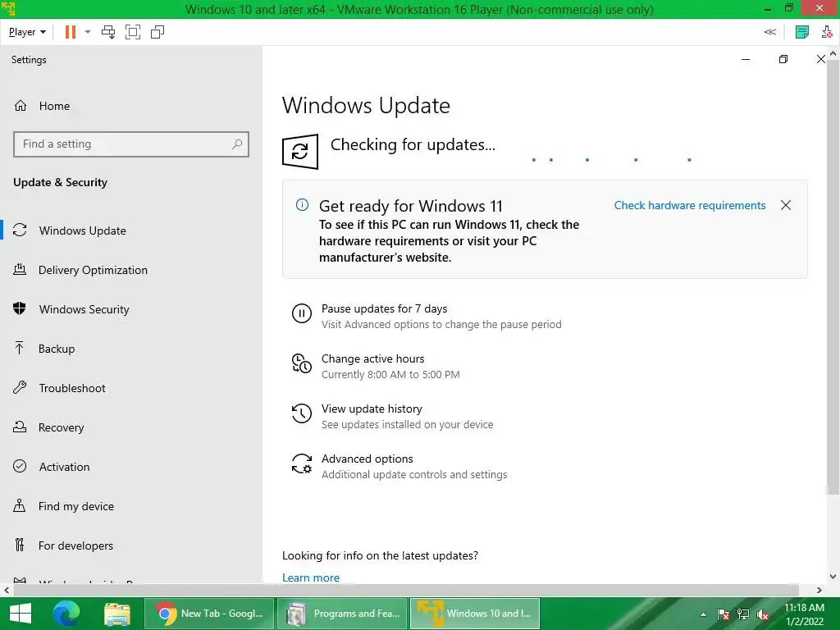Switch to New Tab Google Chrome window
The height and width of the screenshot is (630, 840).
pos(209,614)
